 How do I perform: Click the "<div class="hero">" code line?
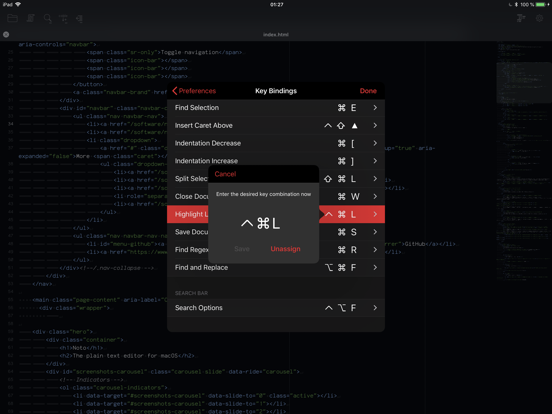point(63,332)
